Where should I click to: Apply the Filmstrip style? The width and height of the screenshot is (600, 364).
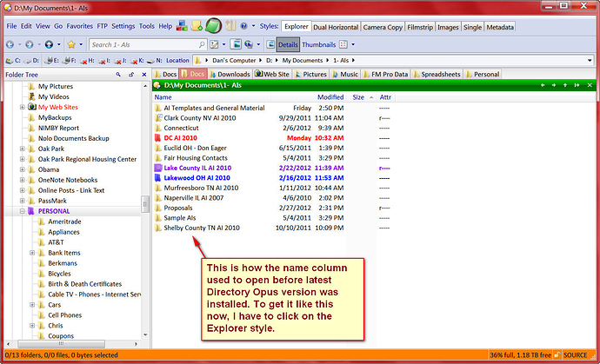point(420,27)
